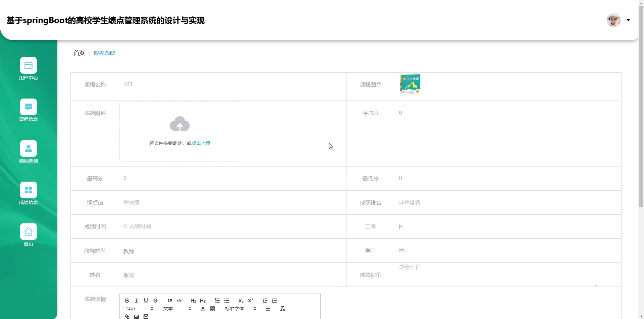Insert a video in the editor

(x=146, y=316)
